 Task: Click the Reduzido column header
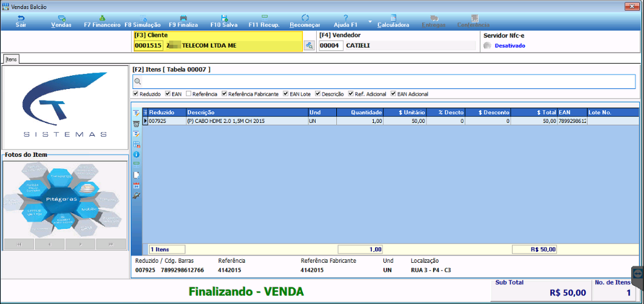(167, 112)
